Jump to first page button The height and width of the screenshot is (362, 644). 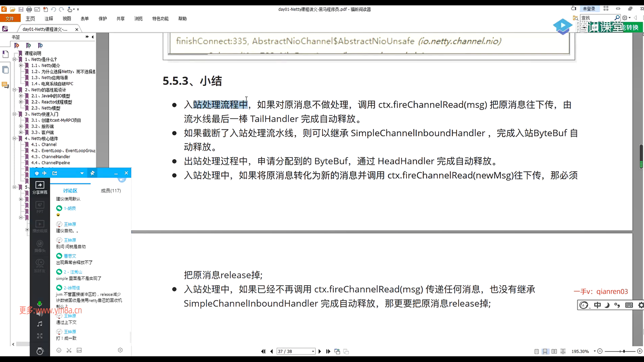pyautogui.click(x=263, y=351)
